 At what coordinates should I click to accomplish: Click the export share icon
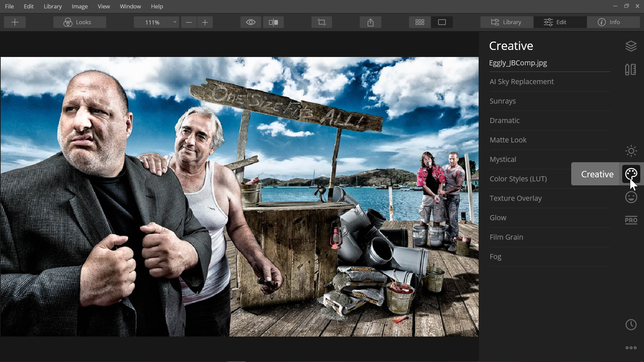click(370, 22)
